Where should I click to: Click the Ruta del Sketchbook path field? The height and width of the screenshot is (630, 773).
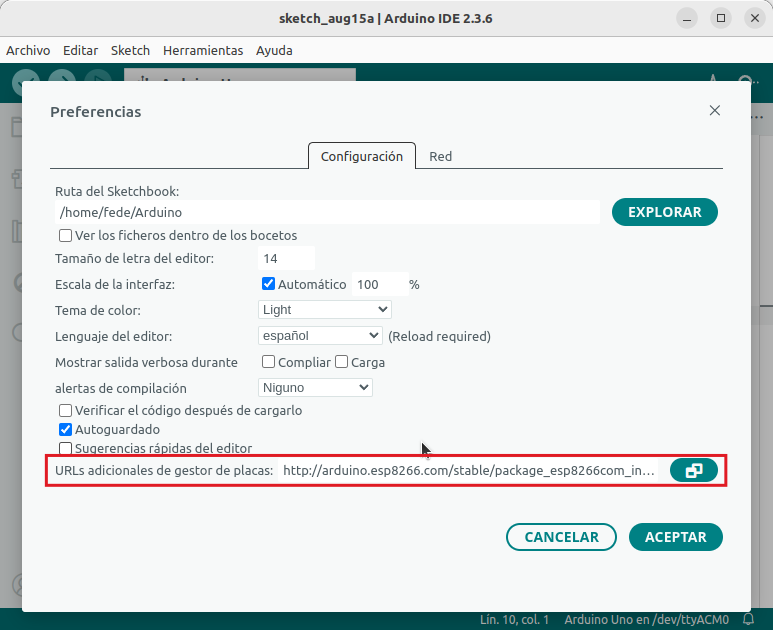(327, 212)
